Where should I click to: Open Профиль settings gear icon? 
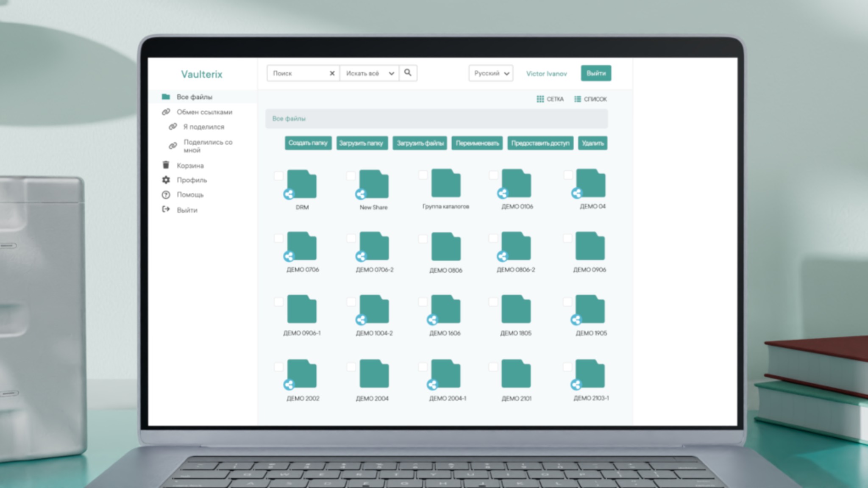pos(166,180)
